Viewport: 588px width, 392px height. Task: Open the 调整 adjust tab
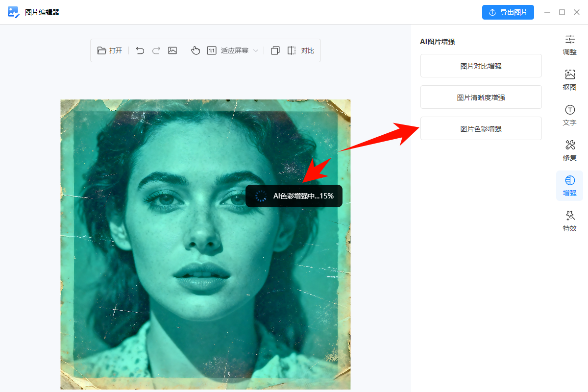(569, 45)
